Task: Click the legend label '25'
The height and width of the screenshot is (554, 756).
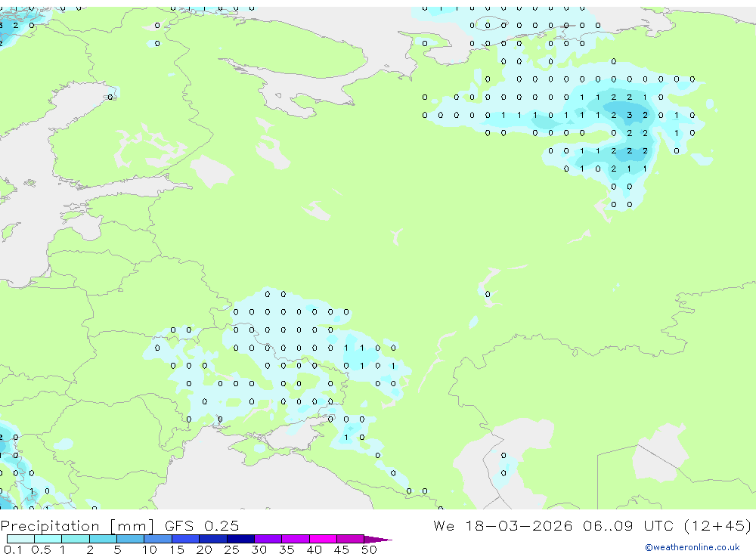Action: pyautogui.click(x=231, y=549)
